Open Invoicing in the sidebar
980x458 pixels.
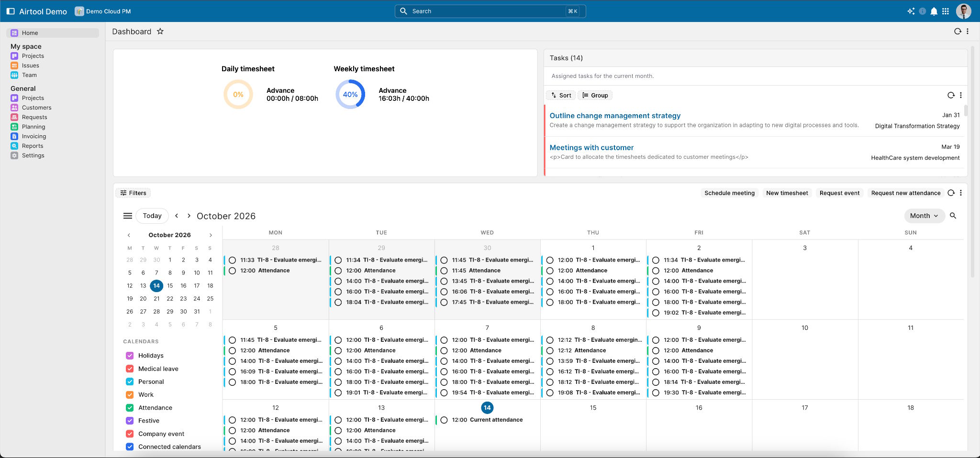pos(34,136)
